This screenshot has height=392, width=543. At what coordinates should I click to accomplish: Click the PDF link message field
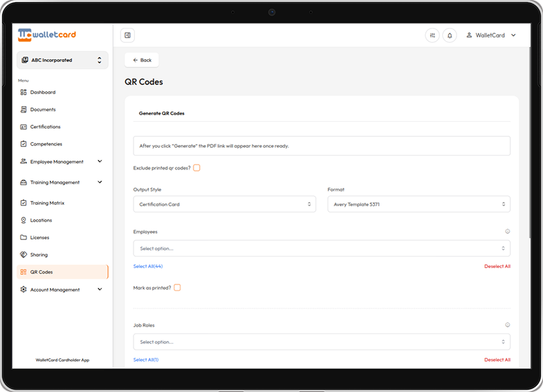pos(322,146)
